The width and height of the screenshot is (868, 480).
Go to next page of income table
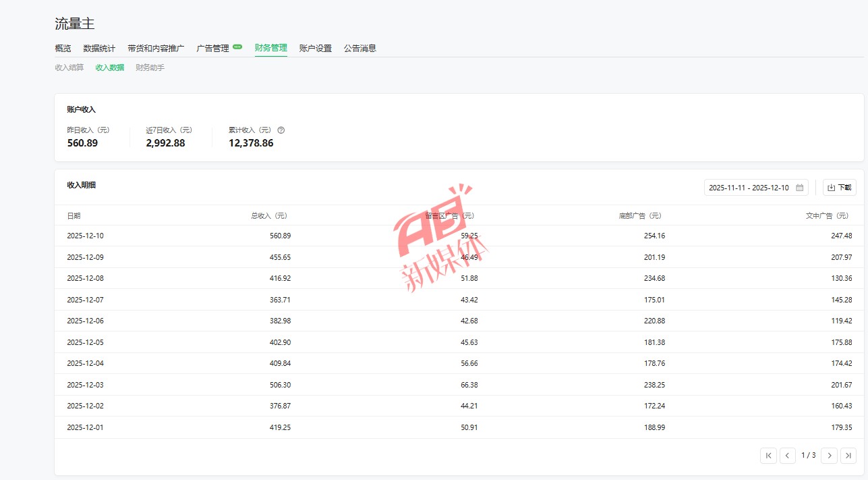tap(829, 456)
